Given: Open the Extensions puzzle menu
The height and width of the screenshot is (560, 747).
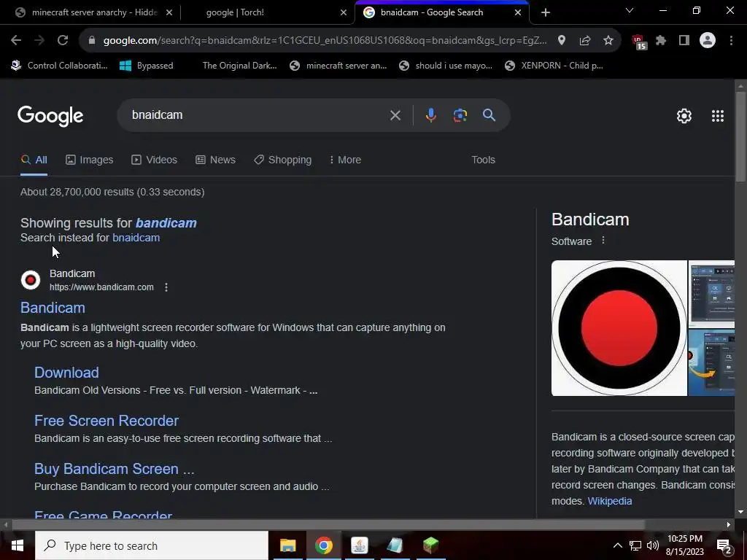Looking at the screenshot, I should (661, 41).
